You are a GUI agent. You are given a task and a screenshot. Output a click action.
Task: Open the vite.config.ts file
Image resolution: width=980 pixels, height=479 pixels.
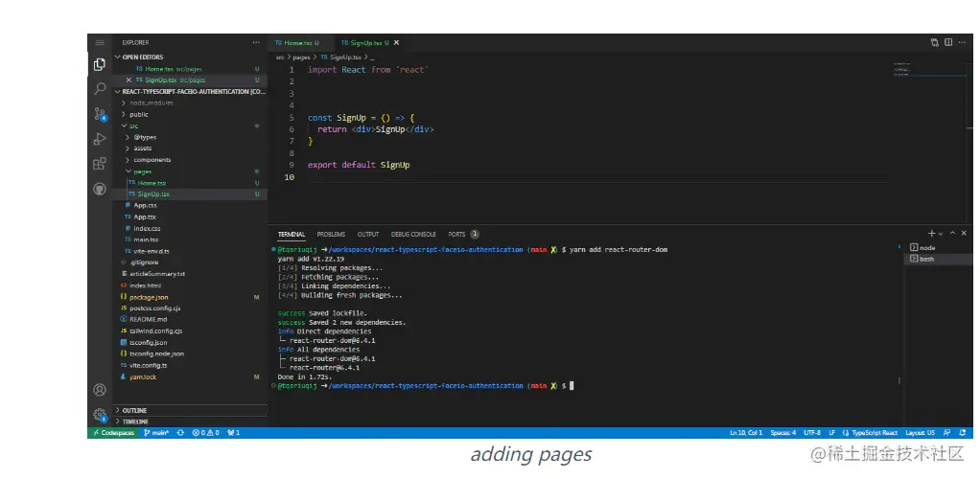(190, 365)
